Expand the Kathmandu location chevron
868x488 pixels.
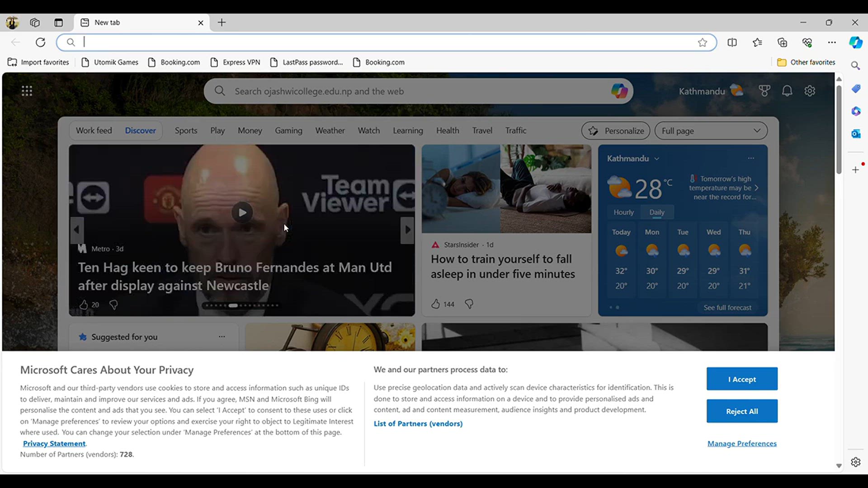[657, 159]
